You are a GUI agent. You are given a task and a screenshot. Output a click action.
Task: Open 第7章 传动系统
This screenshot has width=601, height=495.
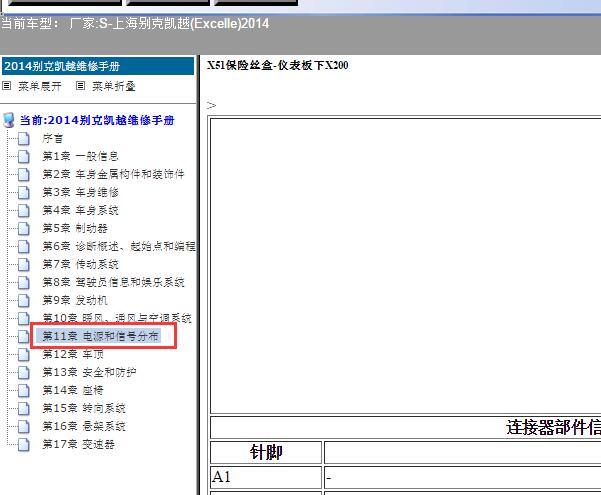tap(80, 264)
